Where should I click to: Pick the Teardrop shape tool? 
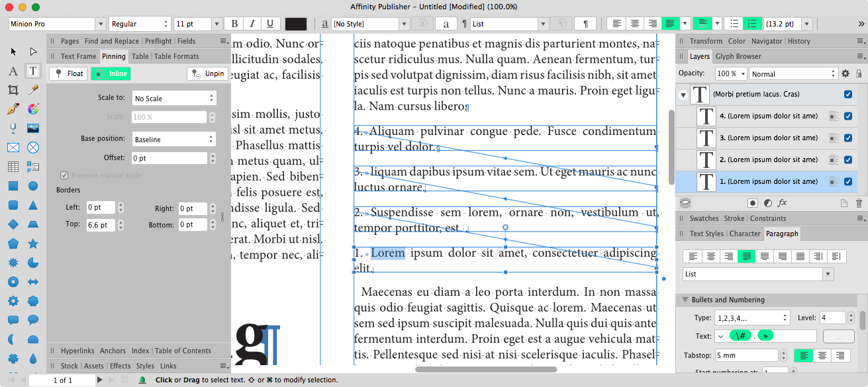(x=33, y=359)
